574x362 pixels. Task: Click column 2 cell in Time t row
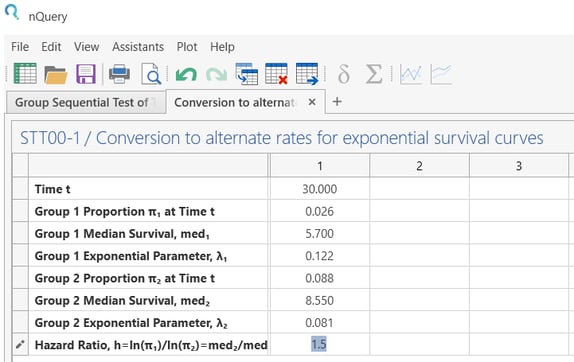coord(419,189)
